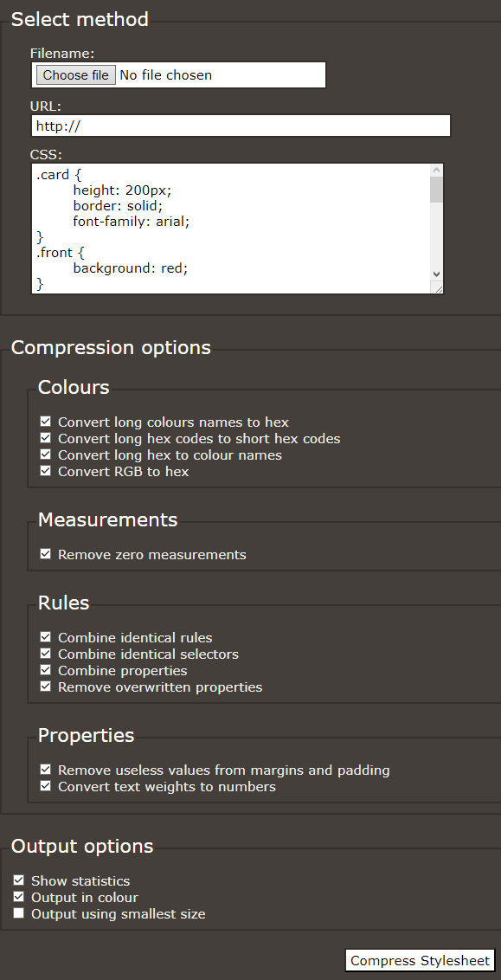Toggle remove useless values from margins and padding

pyautogui.click(x=45, y=770)
